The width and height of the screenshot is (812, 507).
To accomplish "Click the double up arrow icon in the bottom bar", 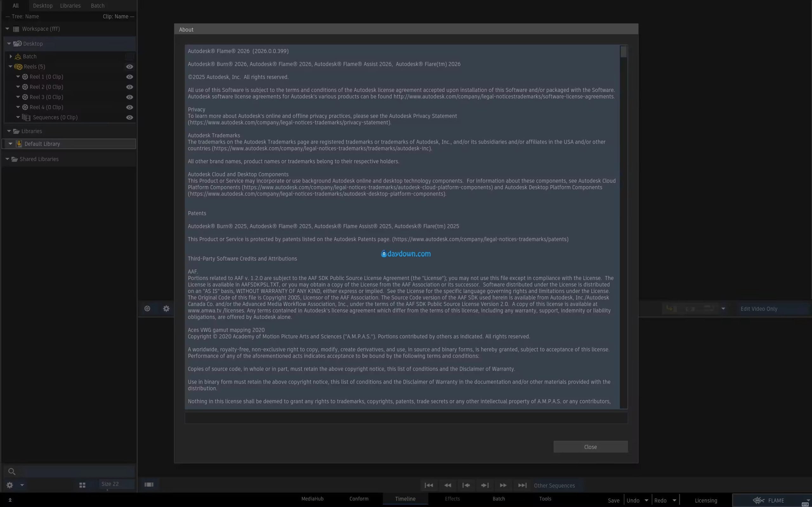I will point(10,500).
